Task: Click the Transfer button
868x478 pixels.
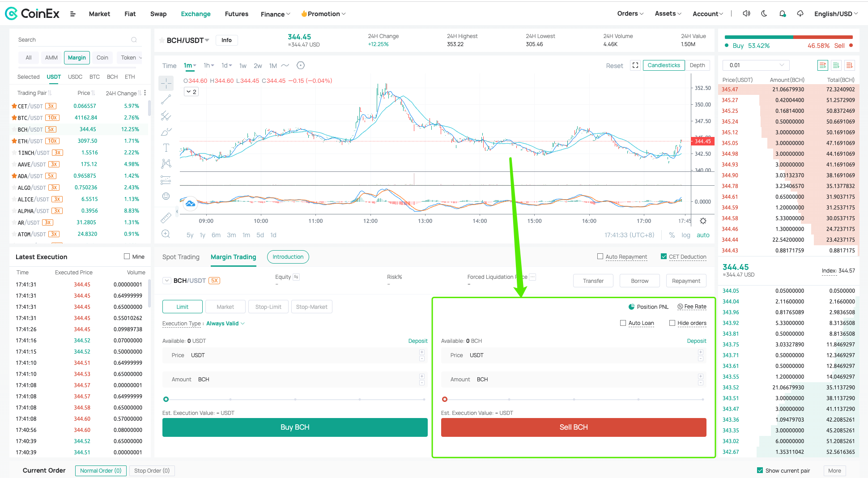Action: (x=593, y=281)
